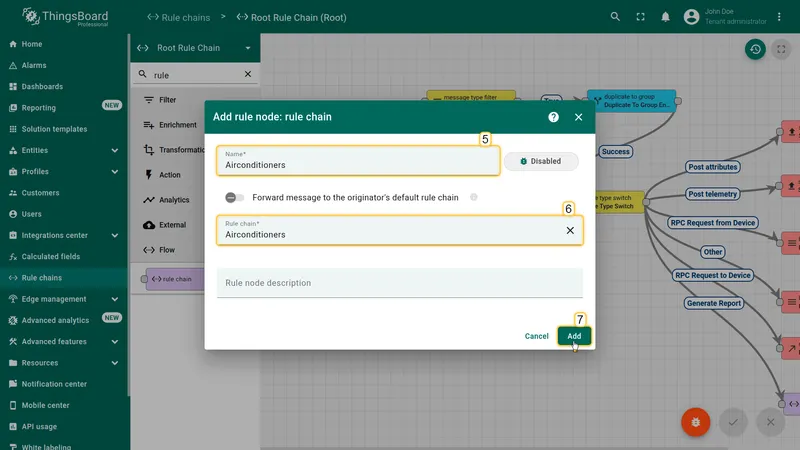This screenshot has width=800, height=450.
Task: Open Calculated fields in sidebar
Action: (x=64, y=257)
